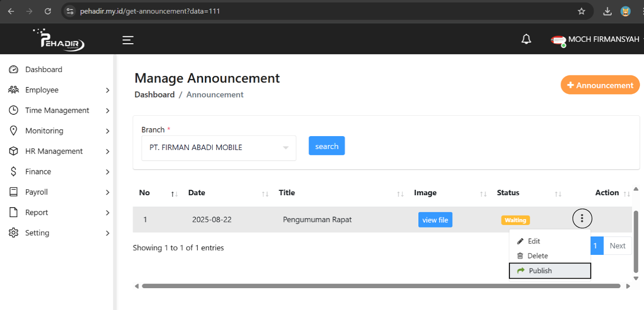The width and height of the screenshot is (644, 310).
Task: Expand the HR Management menu chevron
Action: [x=107, y=151]
